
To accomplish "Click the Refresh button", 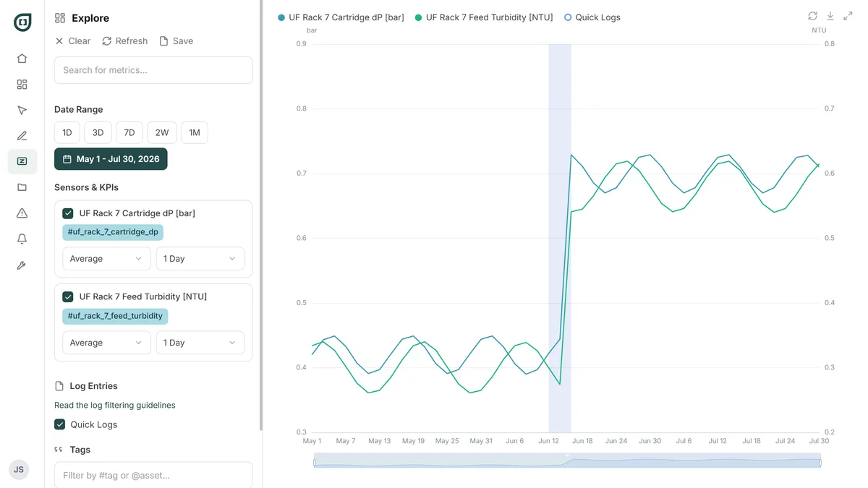I will 125,41.
